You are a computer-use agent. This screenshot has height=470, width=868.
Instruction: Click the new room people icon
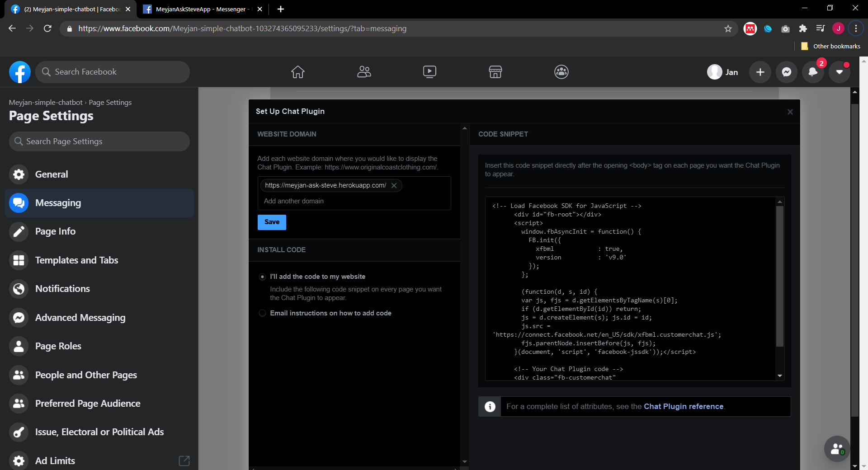click(x=837, y=449)
